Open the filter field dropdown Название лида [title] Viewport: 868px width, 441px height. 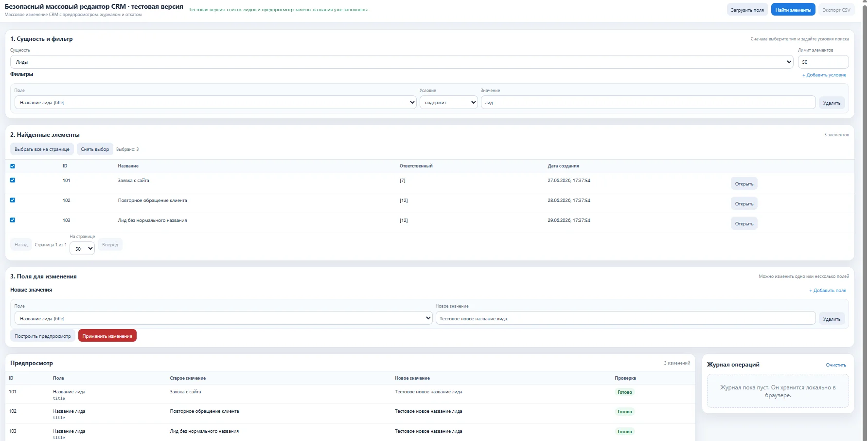(x=215, y=102)
